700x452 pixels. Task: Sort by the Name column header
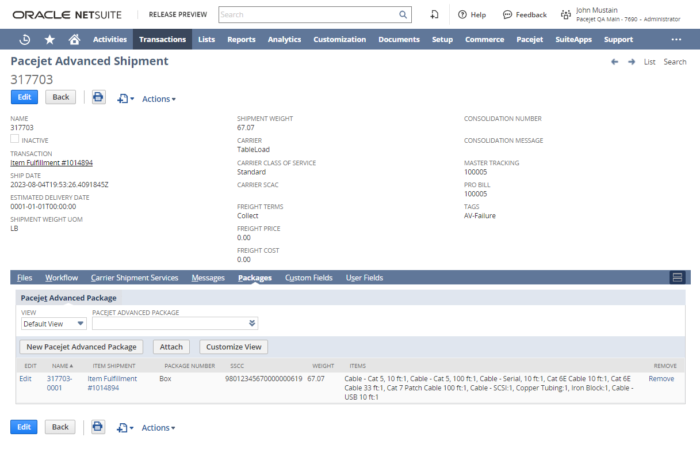62,366
